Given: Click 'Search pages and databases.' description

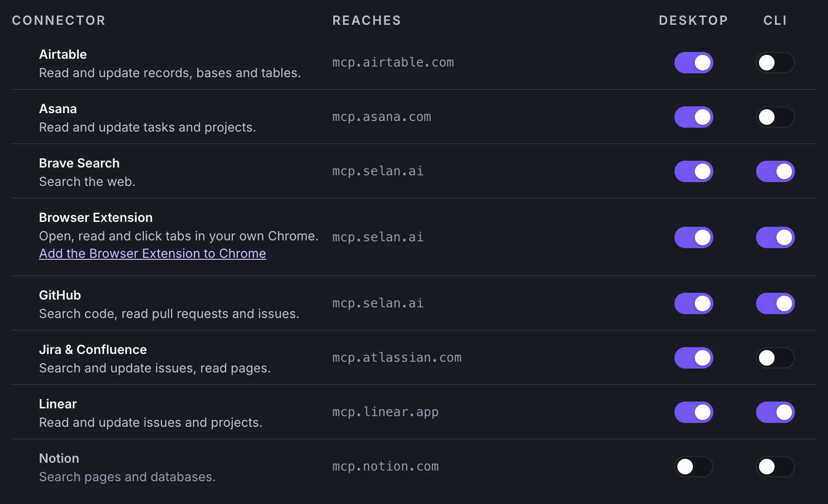Looking at the screenshot, I should [x=127, y=477].
